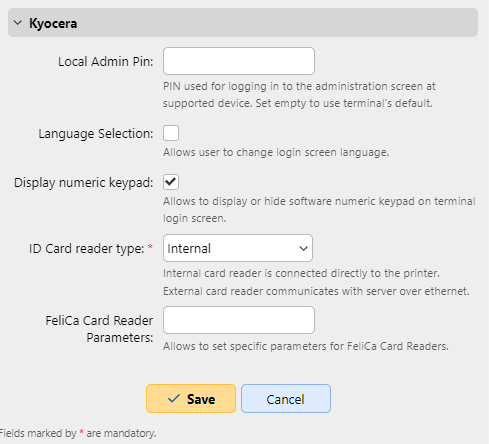This screenshot has height=444, width=489.
Task: Click the FeliCa Card Reader Parameters label
Action: tap(99, 329)
